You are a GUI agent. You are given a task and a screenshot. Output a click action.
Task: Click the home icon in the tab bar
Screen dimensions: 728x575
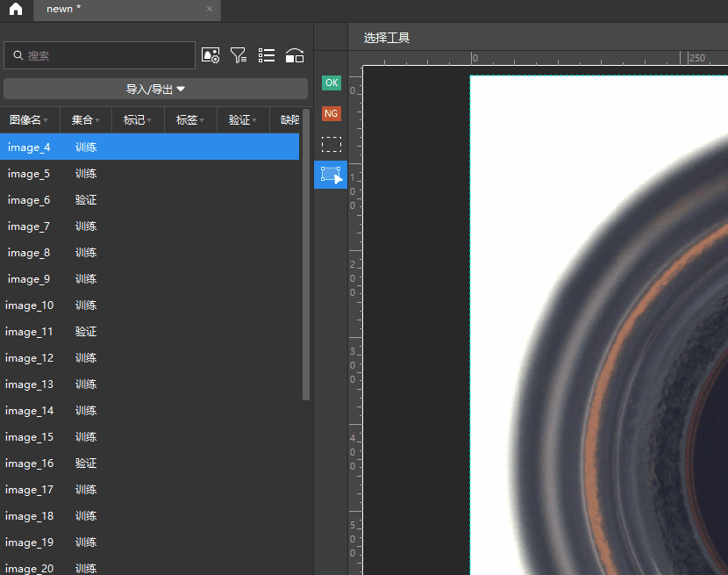pyautogui.click(x=16, y=9)
